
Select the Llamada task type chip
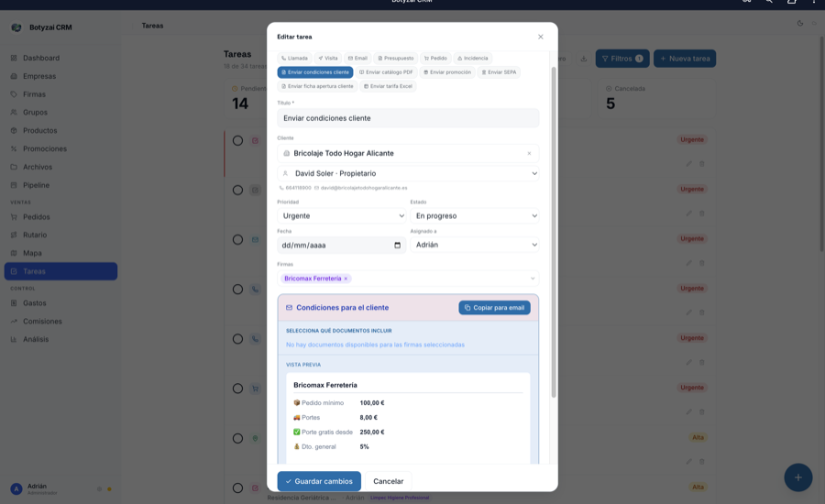click(294, 59)
